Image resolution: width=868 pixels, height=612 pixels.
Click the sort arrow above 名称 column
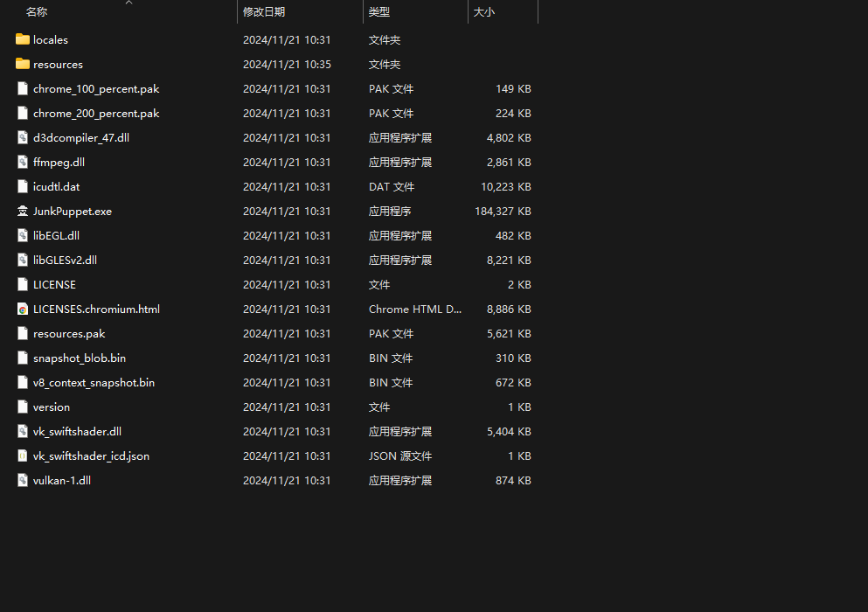(129, 3)
